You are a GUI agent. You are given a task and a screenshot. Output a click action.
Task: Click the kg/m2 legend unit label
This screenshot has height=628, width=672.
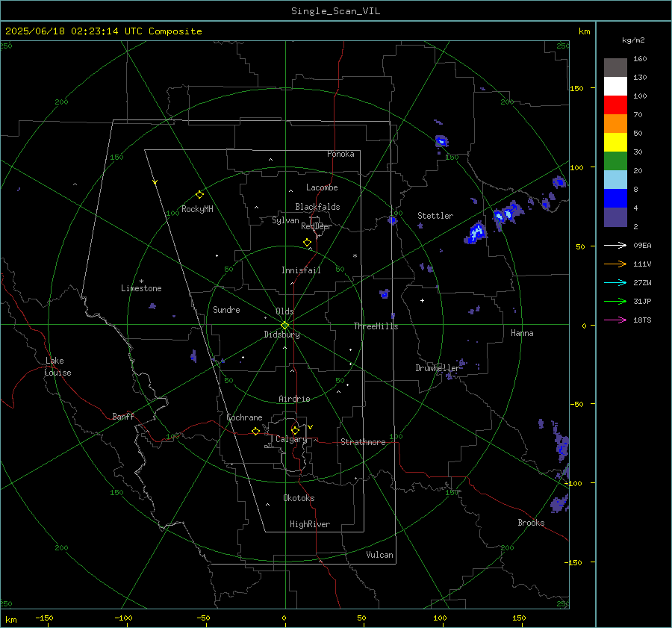pos(633,40)
